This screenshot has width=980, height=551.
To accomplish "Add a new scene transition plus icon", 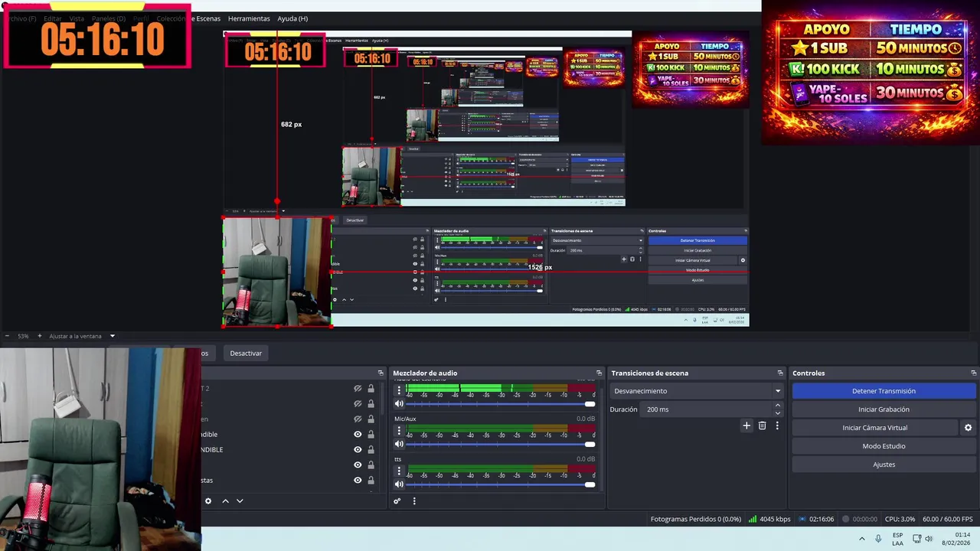I will pos(746,425).
